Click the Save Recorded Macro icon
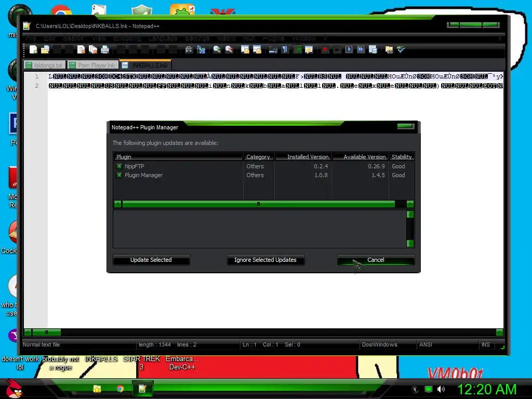 point(373,49)
